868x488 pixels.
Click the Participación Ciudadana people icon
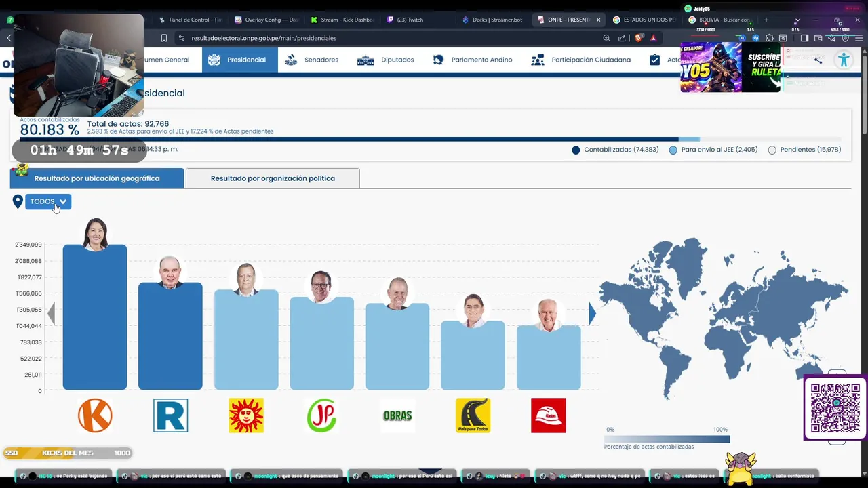point(538,60)
